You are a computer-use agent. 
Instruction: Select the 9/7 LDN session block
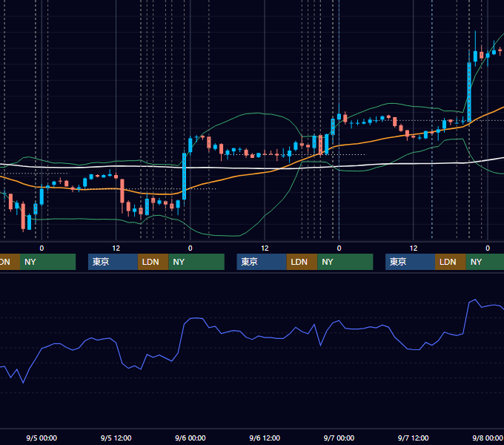451,262
